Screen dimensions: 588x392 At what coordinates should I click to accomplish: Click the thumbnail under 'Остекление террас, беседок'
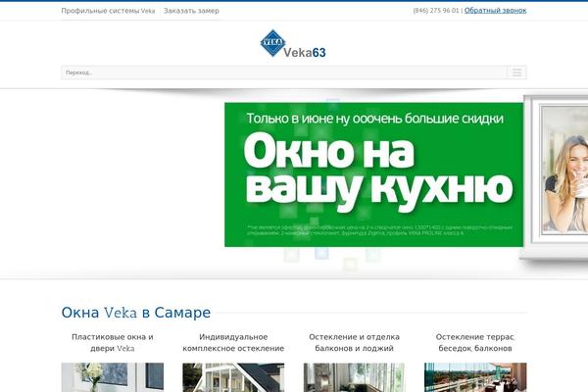pos(475,377)
